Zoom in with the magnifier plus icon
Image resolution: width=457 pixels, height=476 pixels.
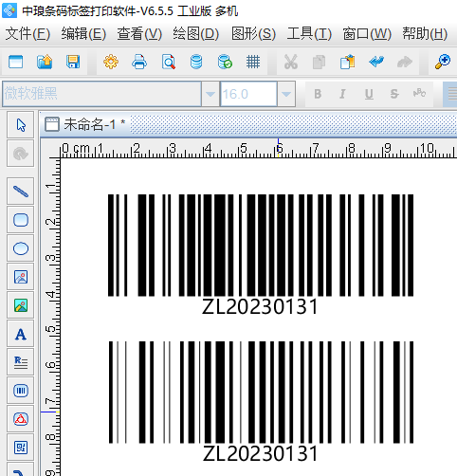pyautogui.click(x=443, y=62)
